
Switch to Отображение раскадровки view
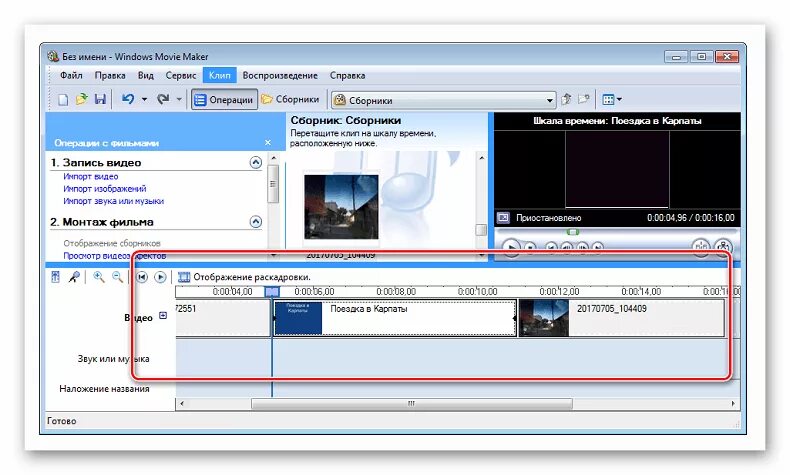pyautogui.click(x=245, y=278)
